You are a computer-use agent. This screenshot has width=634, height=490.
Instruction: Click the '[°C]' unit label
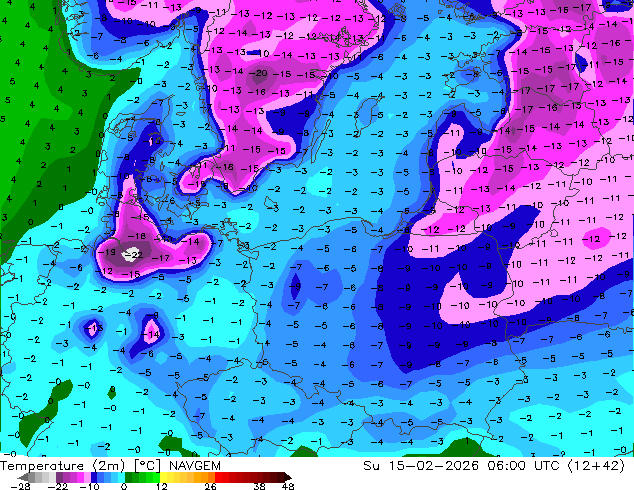point(147,466)
